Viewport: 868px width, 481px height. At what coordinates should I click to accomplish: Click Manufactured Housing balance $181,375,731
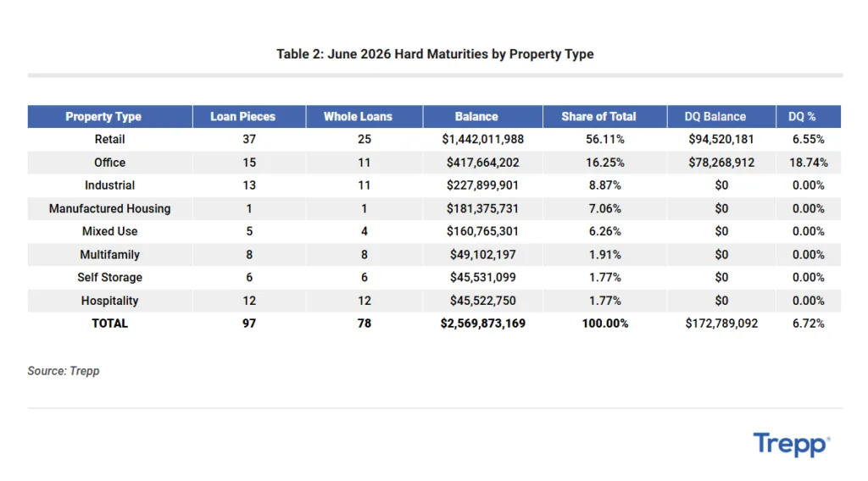coord(482,208)
